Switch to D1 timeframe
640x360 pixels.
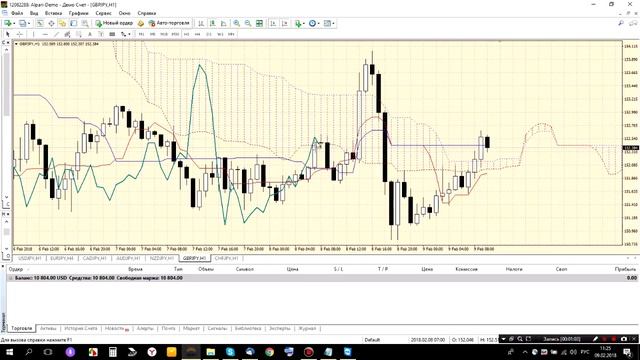click(x=209, y=34)
